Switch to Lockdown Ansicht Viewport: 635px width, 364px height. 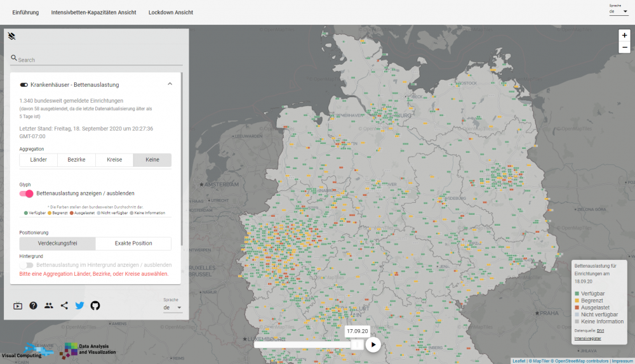click(171, 13)
